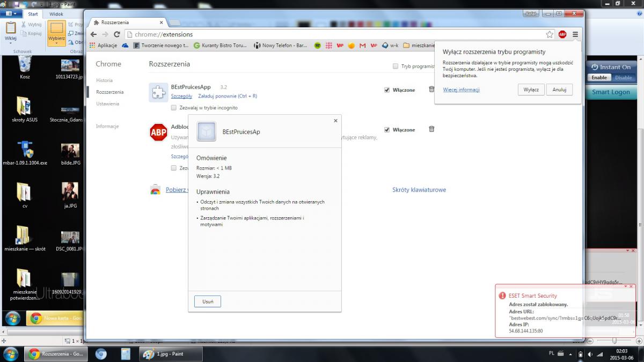Open the Kuranty Bistro Toru... bookmark

(219, 46)
